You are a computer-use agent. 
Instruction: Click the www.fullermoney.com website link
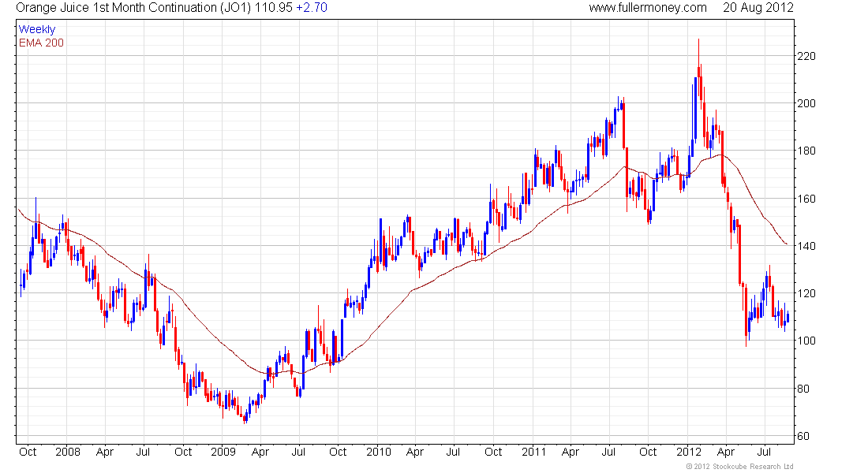pos(648,8)
